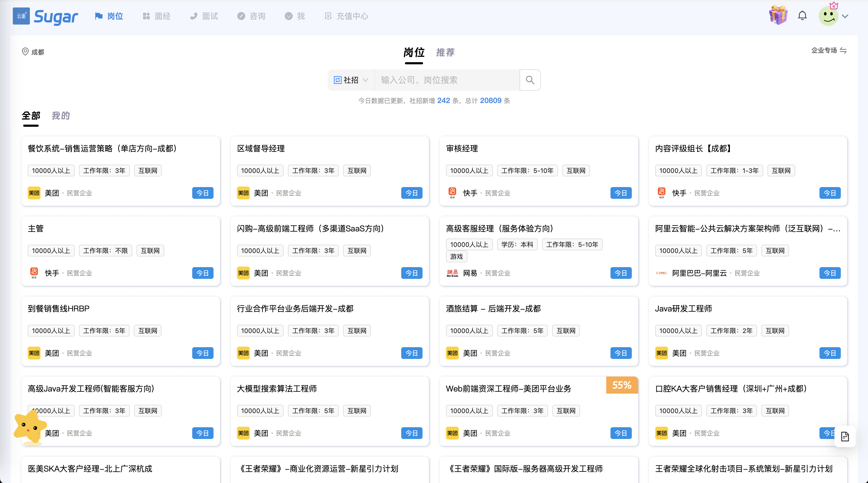Open notifications bell
Viewport: 868px width, 483px height.
[802, 16]
